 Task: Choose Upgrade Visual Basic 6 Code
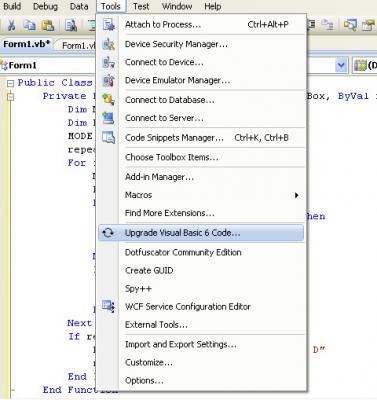201,233
